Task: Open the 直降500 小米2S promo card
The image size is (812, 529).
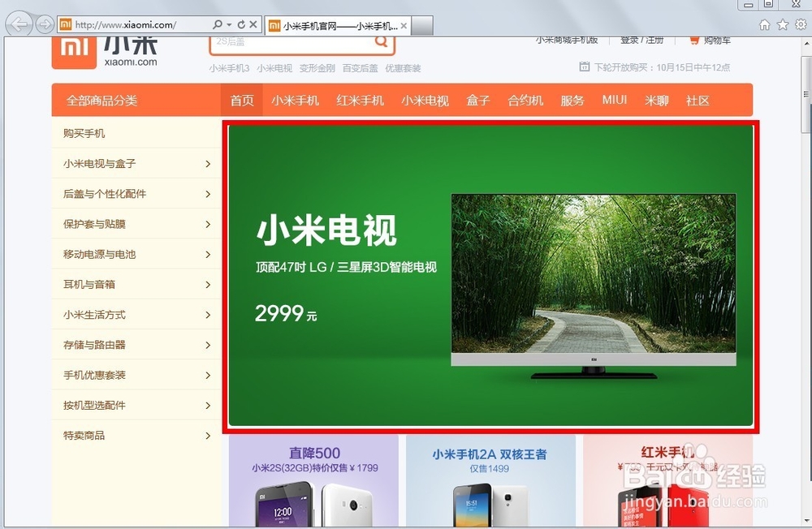Action: [313, 481]
